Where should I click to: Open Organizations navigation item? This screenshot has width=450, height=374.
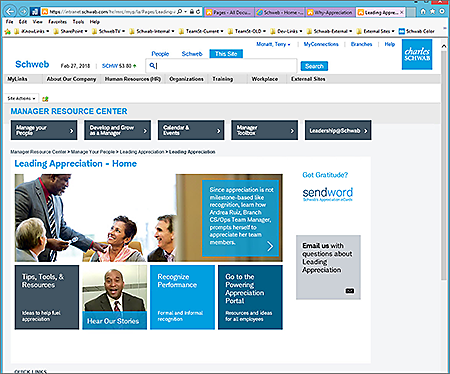pyautogui.click(x=186, y=79)
